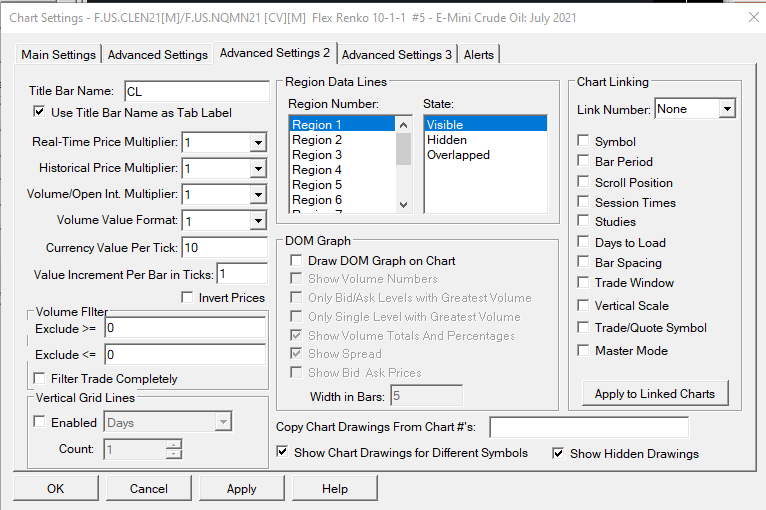Click the Exclude <= volume filter field
Image resolution: width=766 pixels, height=510 pixels.
click(185, 354)
